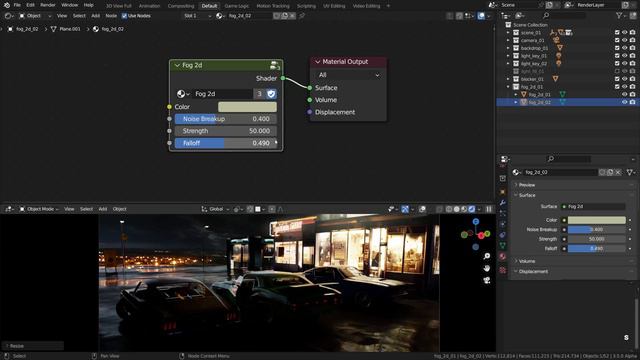
Task: Click the Fog 2d node color swatch
Action: tap(247, 107)
